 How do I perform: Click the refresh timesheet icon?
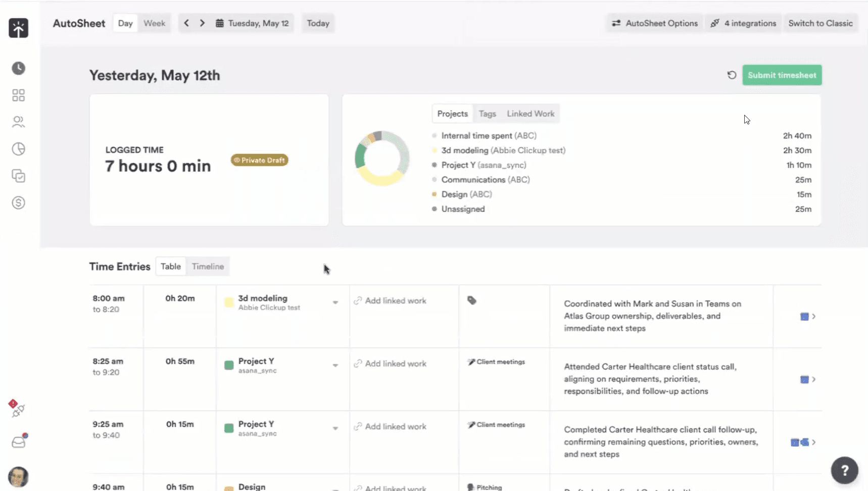click(732, 75)
